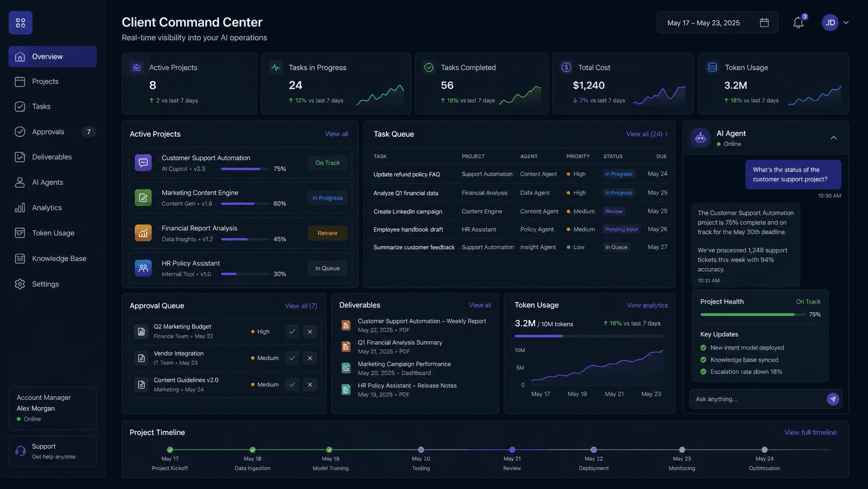This screenshot has width=868, height=489.
Task: Open Knowledge Base in the sidebar
Action: click(52, 258)
